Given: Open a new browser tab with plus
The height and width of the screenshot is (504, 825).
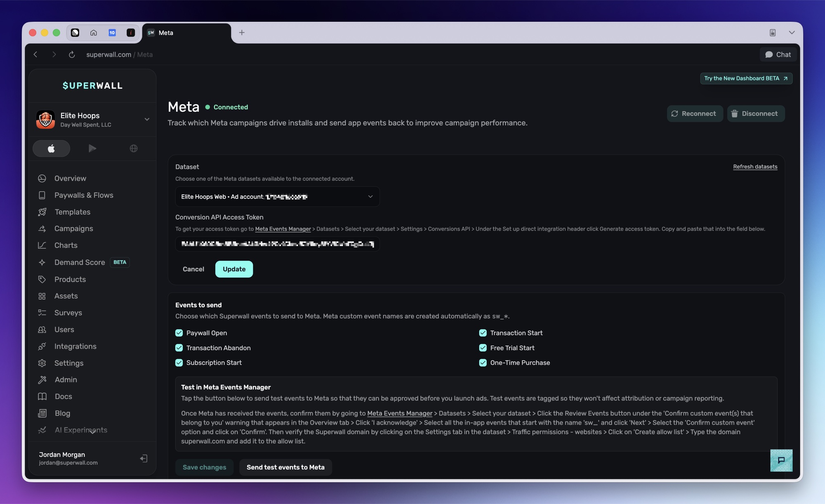Looking at the screenshot, I should 242,33.
